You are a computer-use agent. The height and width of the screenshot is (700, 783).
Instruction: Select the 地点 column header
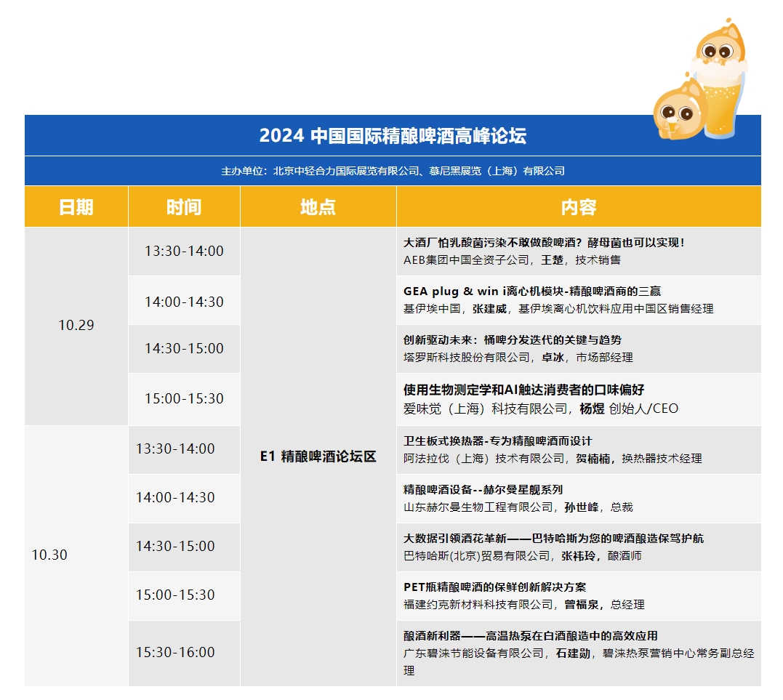[318, 207]
